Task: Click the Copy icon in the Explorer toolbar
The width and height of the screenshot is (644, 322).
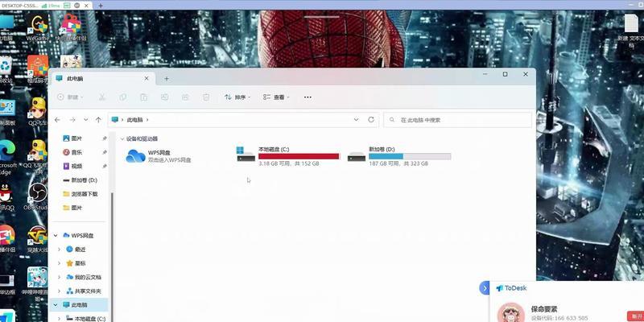Action: (x=123, y=97)
